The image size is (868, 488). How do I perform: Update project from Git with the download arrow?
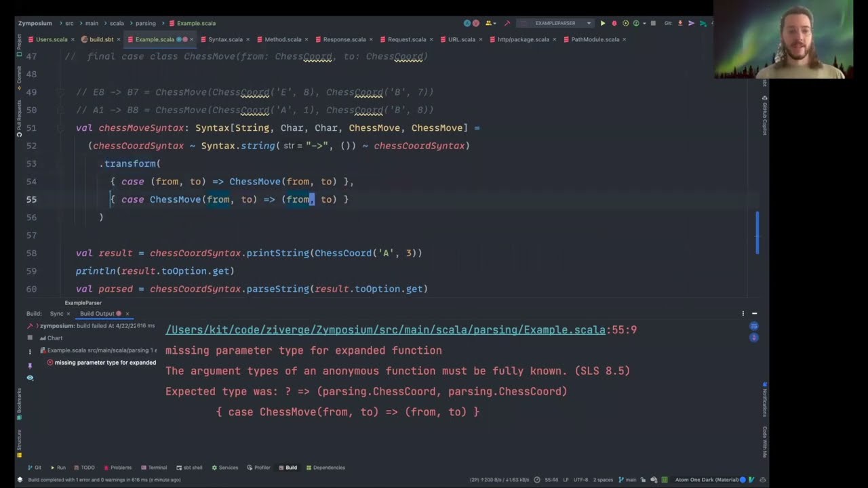point(680,22)
